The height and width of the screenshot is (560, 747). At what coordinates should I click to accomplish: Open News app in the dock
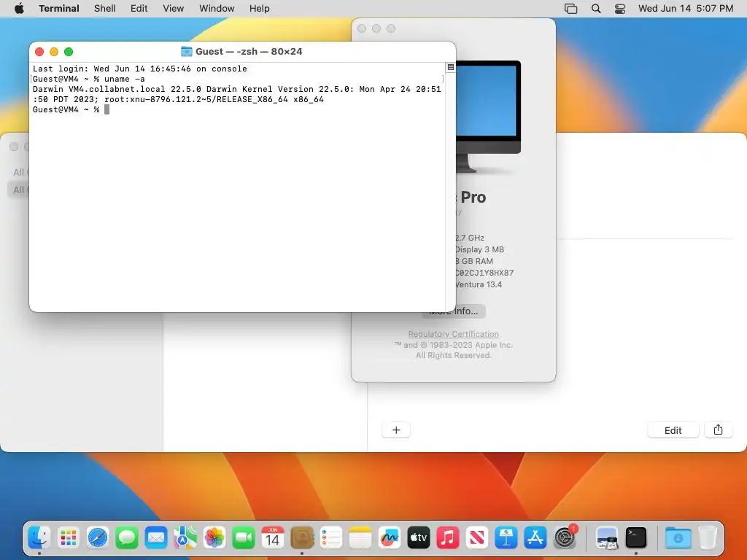tap(477, 537)
